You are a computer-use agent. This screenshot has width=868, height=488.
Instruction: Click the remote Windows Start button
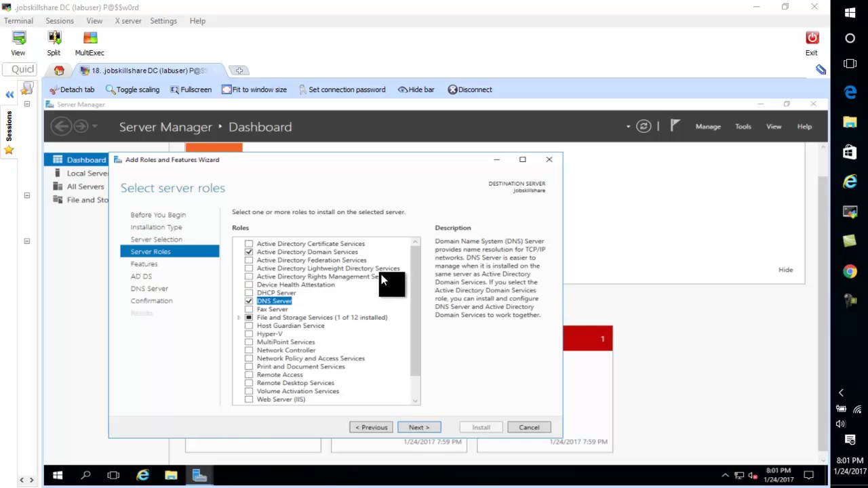[58, 475]
